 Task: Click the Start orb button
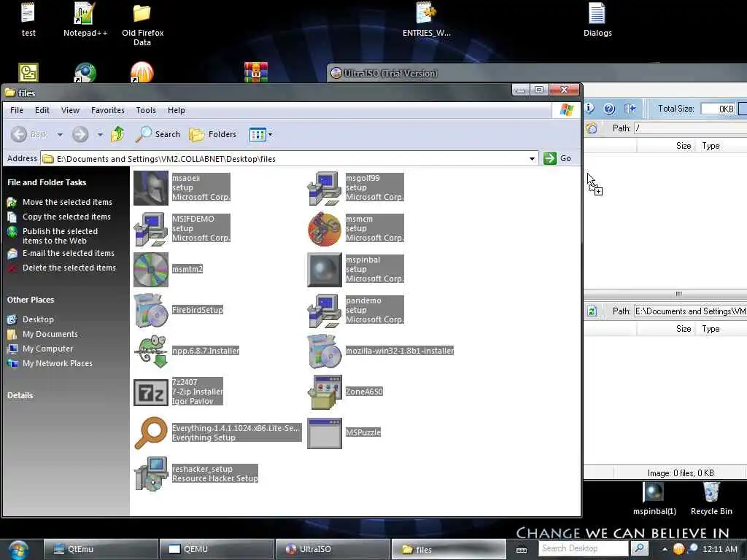coord(18,550)
